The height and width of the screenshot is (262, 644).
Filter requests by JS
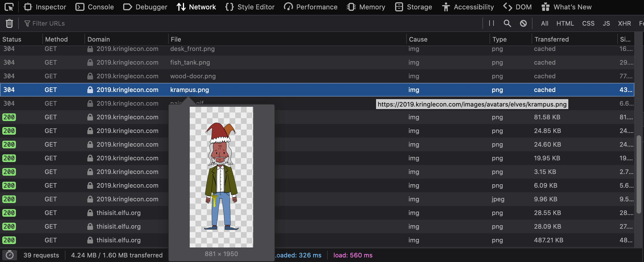coord(606,23)
